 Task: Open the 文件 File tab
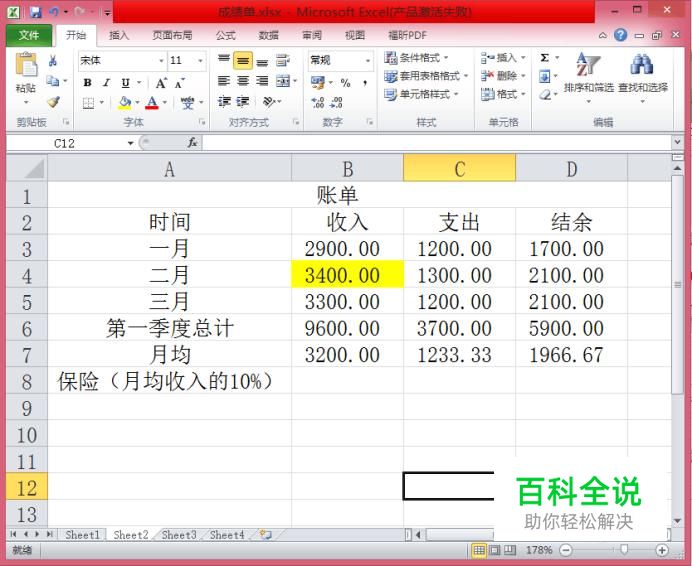tap(29, 35)
